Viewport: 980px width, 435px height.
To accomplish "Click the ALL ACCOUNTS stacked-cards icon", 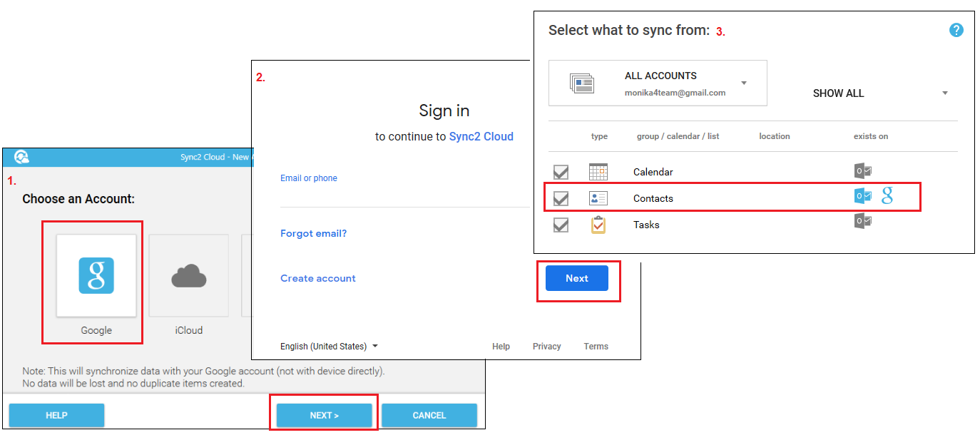I will tap(583, 83).
